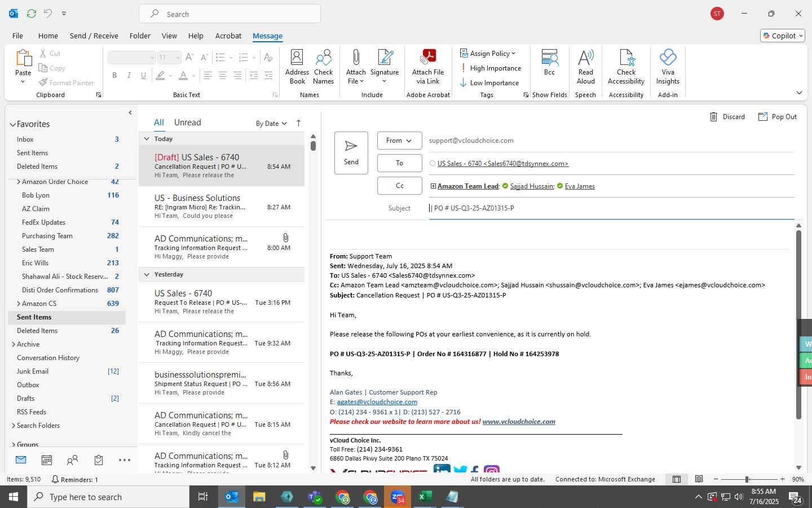Run Check Names on recipients

click(324, 67)
